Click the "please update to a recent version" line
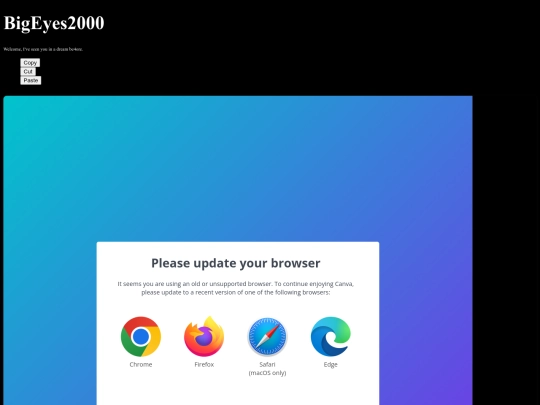The width and height of the screenshot is (540, 405). [236, 292]
